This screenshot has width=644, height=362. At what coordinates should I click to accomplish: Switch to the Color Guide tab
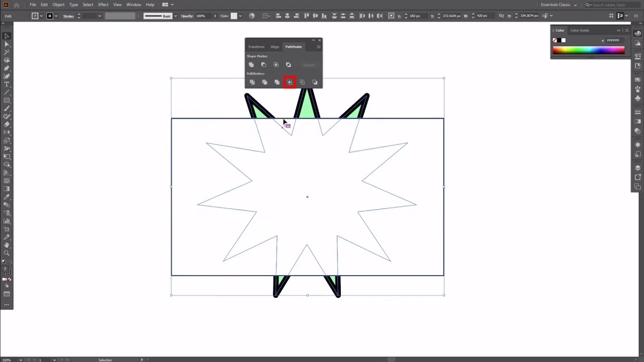[580, 31]
